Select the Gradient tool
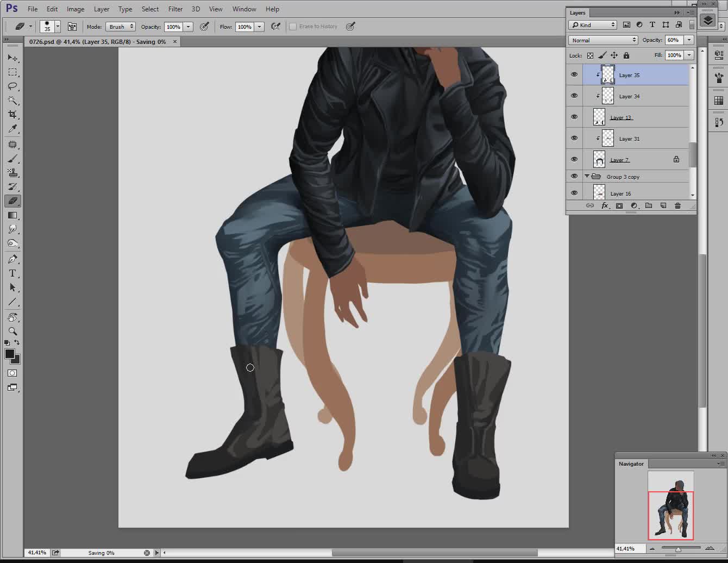This screenshot has width=728, height=563. (12, 215)
